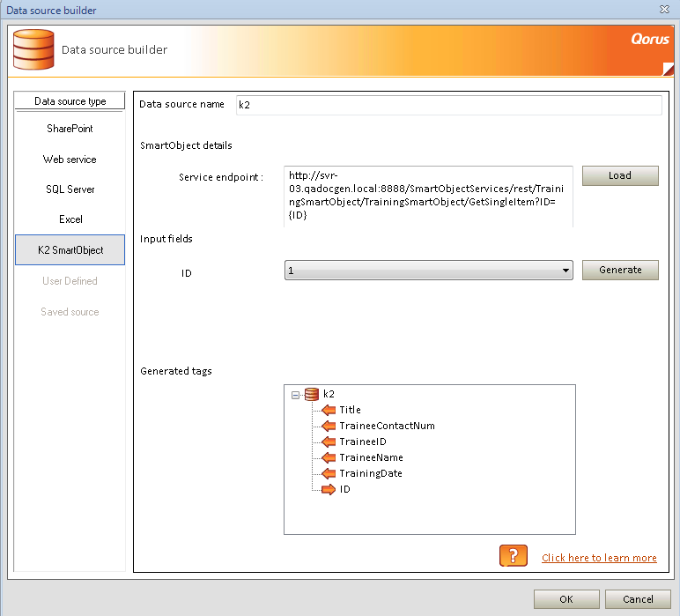Click the Generated tags label
This screenshot has width=680, height=616.
tap(176, 371)
